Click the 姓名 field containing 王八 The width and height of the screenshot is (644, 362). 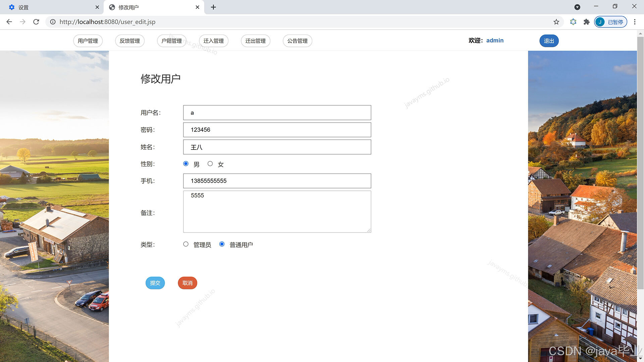(277, 147)
